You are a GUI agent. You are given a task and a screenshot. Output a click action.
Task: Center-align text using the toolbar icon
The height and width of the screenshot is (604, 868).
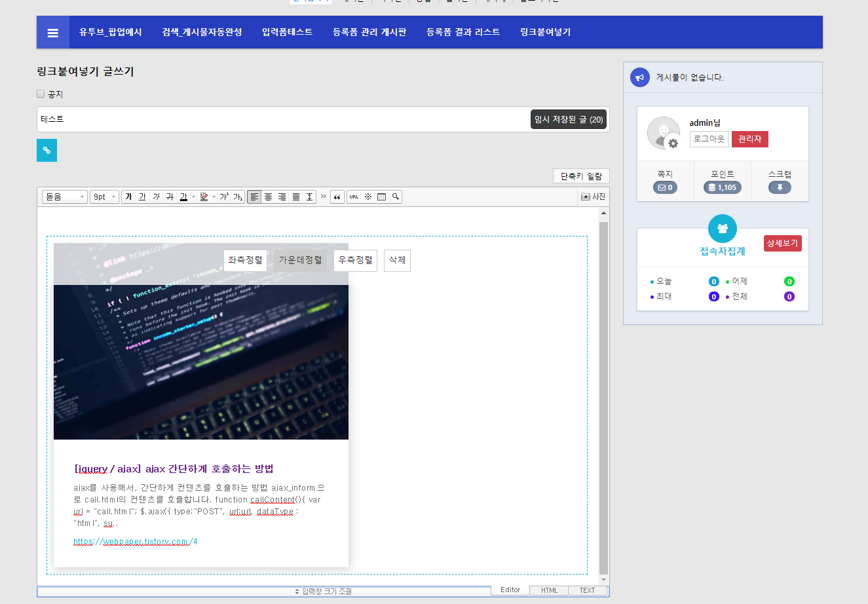(x=268, y=197)
